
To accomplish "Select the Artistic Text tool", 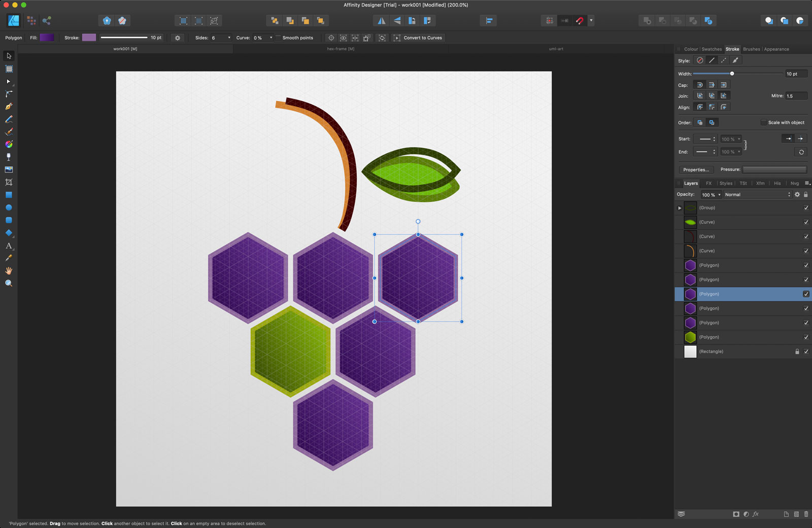I will (x=9, y=245).
